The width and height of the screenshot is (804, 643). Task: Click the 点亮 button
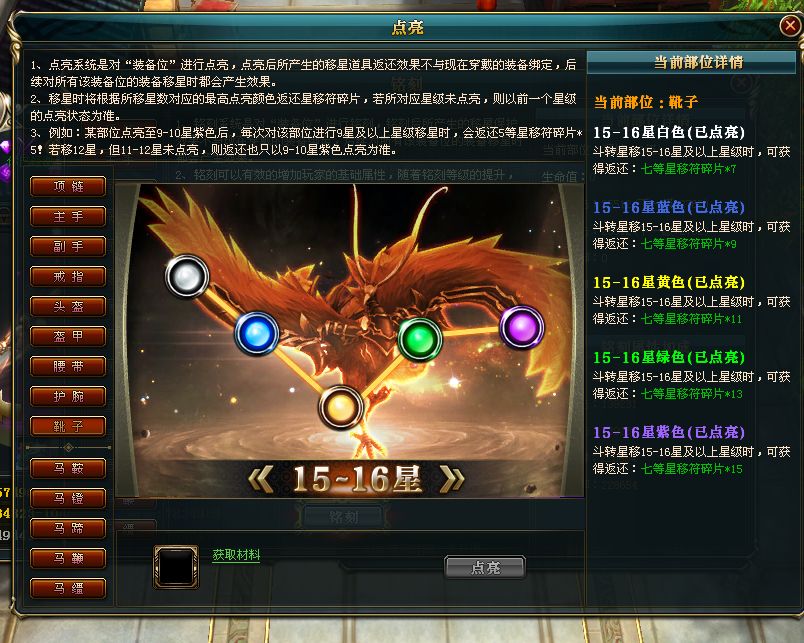point(485,568)
